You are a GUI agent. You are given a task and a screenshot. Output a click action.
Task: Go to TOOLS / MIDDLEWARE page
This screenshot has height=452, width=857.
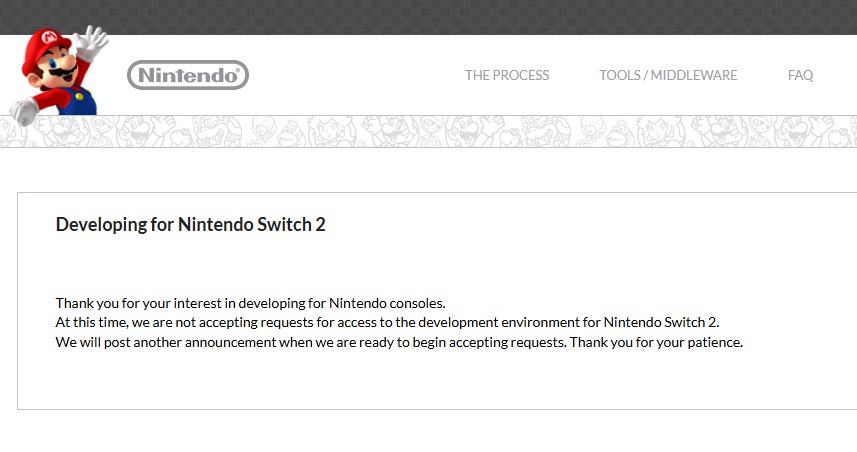click(668, 75)
